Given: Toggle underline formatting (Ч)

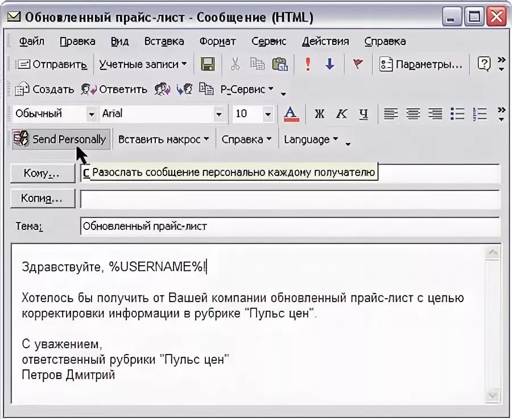Looking at the screenshot, I should click(x=364, y=114).
